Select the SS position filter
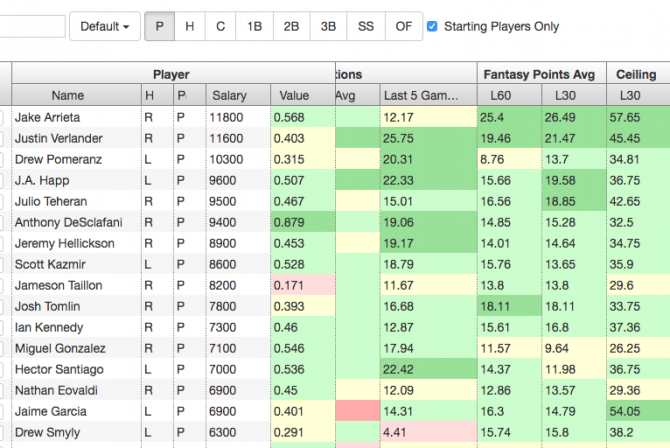 (366, 27)
